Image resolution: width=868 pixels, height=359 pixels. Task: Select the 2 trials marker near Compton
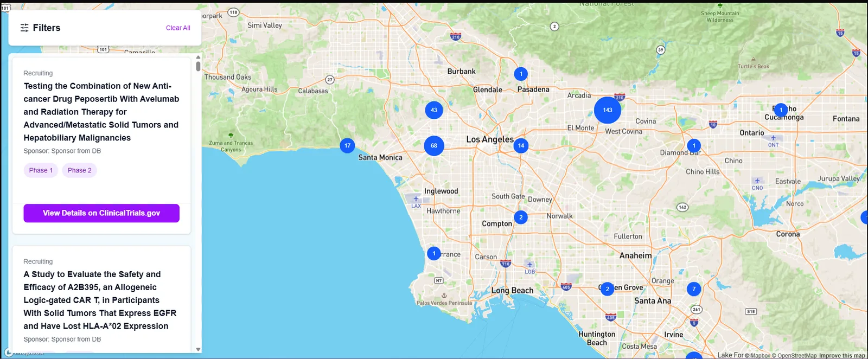point(521,217)
